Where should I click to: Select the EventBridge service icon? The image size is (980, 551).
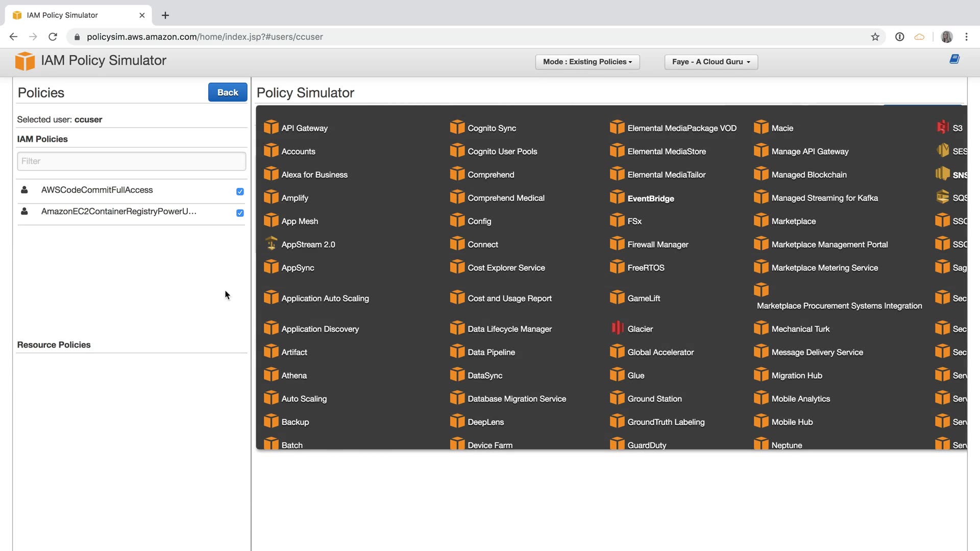617,197
